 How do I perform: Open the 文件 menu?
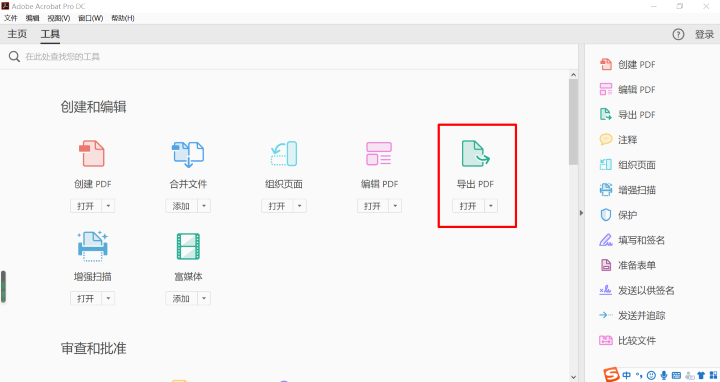pyautogui.click(x=11, y=18)
